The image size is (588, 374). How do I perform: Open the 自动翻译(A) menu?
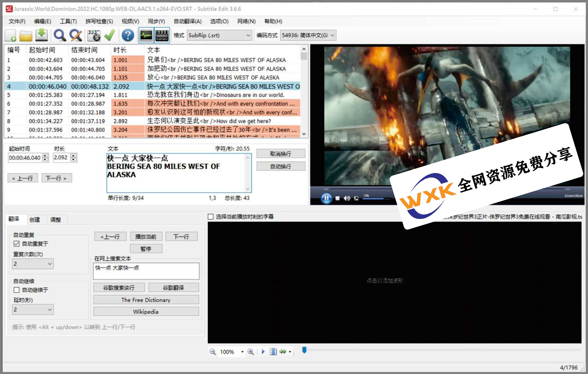pyautogui.click(x=187, y=21)
